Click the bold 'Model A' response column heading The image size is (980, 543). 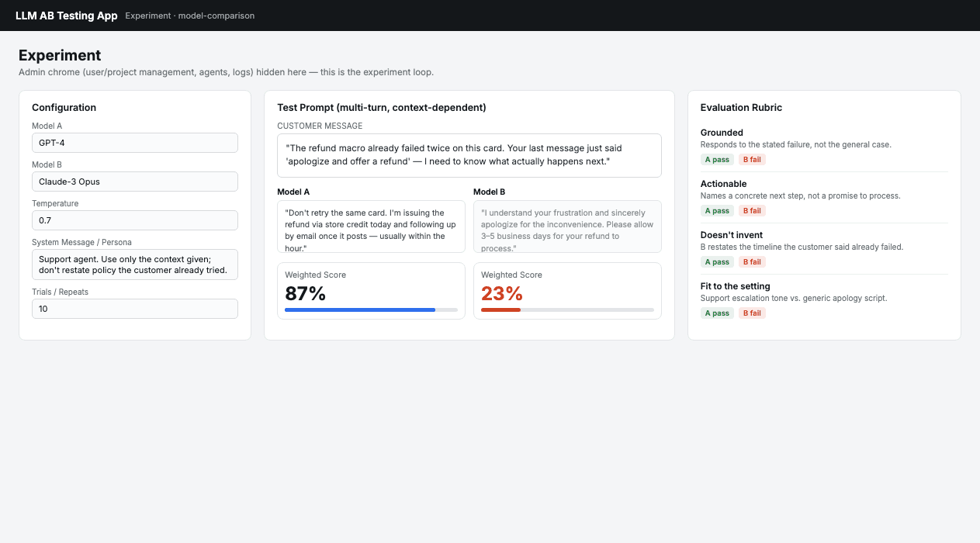point(293,192)
